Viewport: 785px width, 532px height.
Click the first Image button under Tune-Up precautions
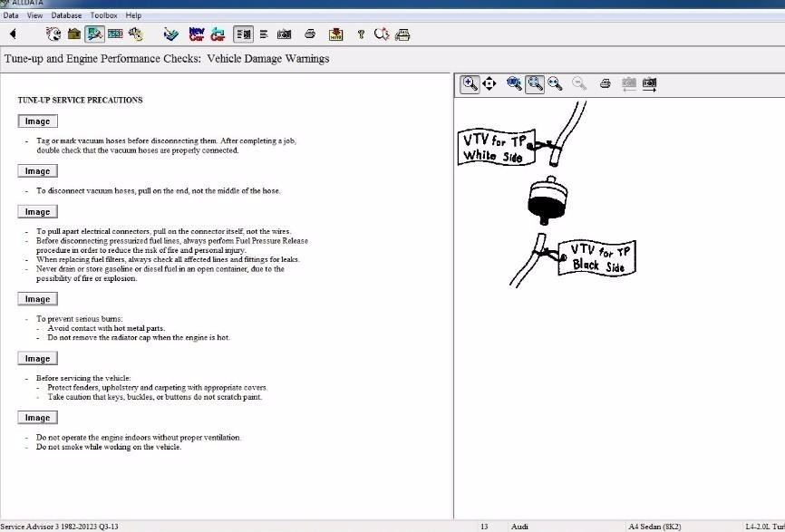(37, 121)
